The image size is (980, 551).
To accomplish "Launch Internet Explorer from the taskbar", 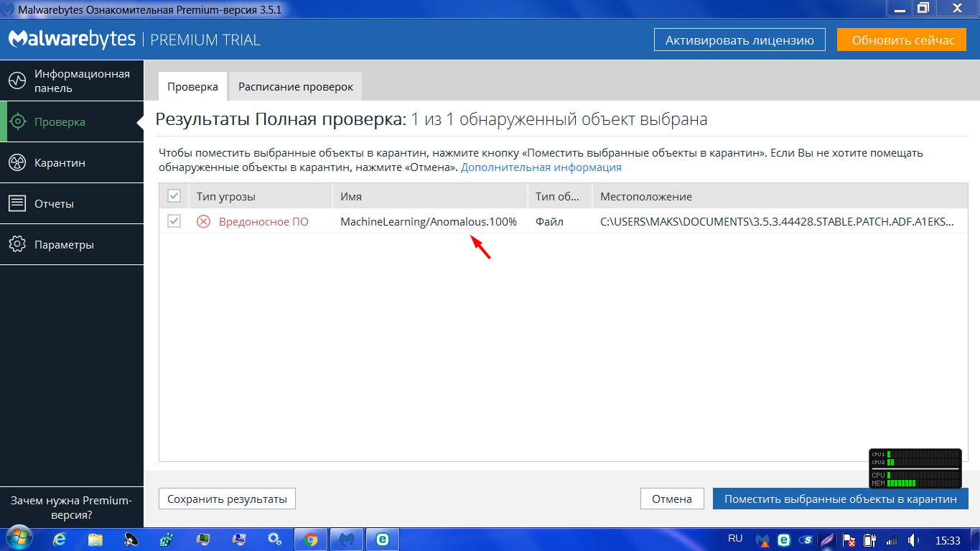I will click(60, 539).
